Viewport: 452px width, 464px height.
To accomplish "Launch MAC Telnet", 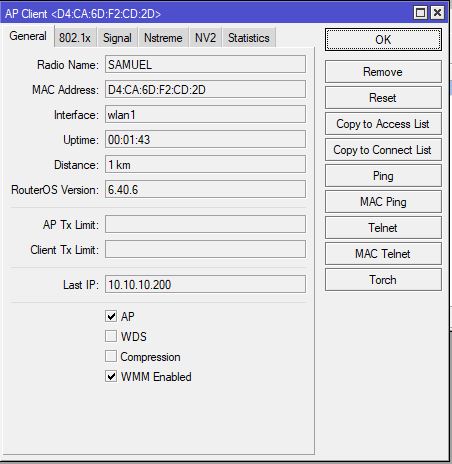I will click(383, 254).
